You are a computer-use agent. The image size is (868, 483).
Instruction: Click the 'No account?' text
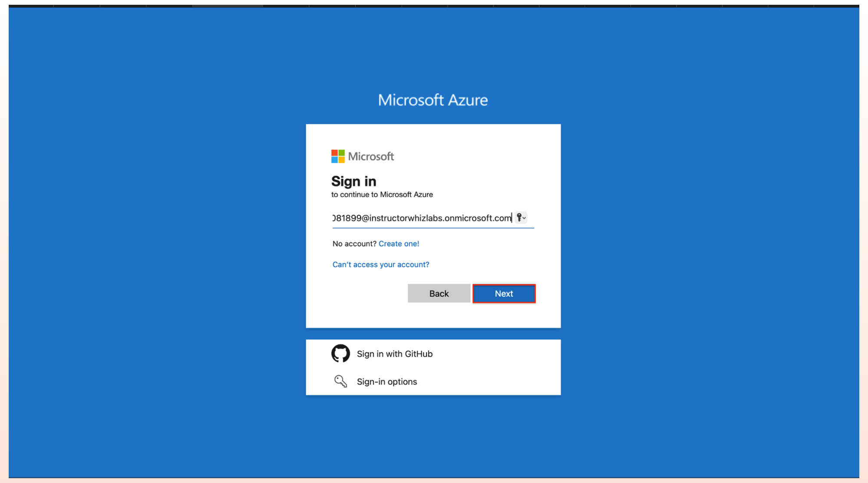[354, 243]
